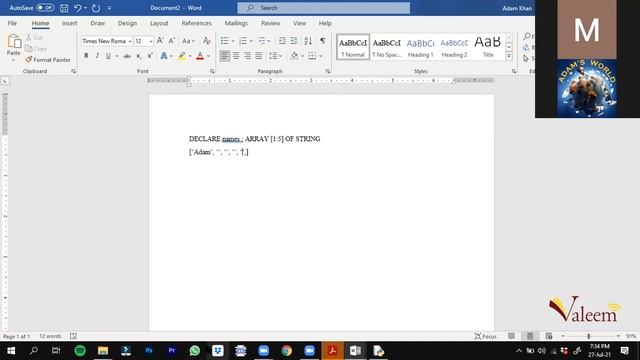
Task: Open Customize Quick Access Toolbar dropdown
Action: pos(109,8)
